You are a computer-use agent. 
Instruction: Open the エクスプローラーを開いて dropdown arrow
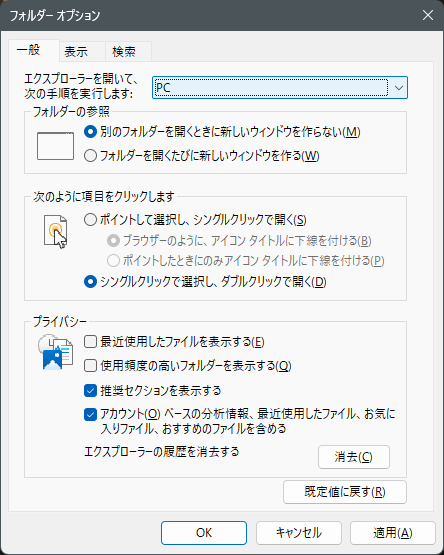point(399,87)
